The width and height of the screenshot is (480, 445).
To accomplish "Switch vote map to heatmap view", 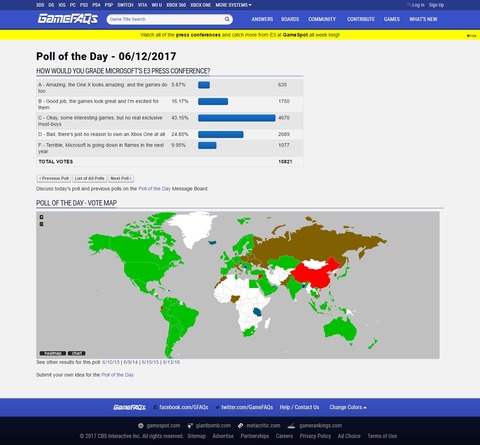I will [53, 353].
